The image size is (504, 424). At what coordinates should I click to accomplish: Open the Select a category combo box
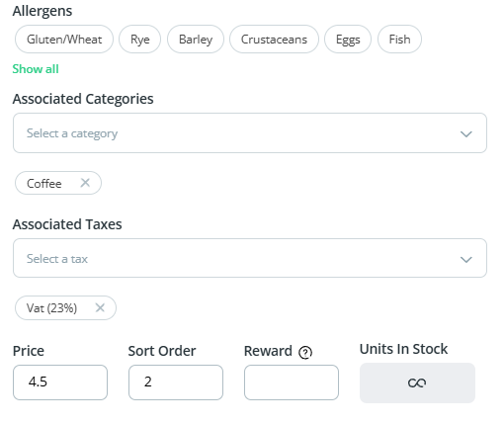click(x=250, y=133)
